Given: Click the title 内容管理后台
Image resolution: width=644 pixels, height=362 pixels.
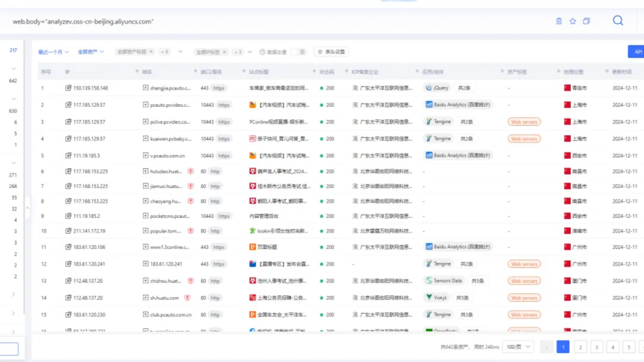Looking at the screenshot, I should 264,216.
